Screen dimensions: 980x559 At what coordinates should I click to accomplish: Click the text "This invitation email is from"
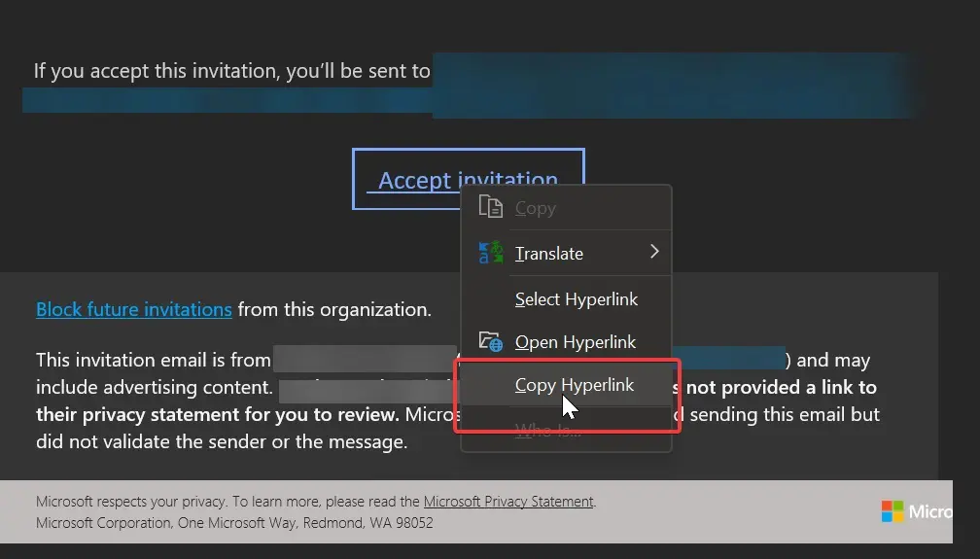[154, 360]
